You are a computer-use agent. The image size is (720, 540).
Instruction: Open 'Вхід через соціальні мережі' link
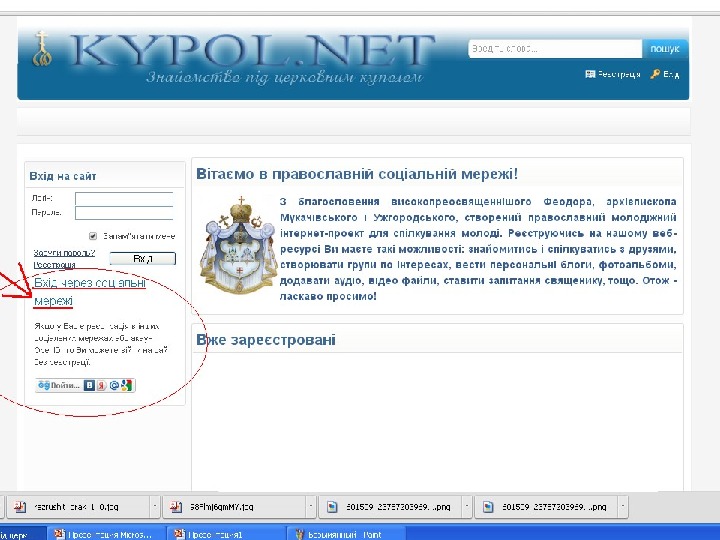[90, 292]
